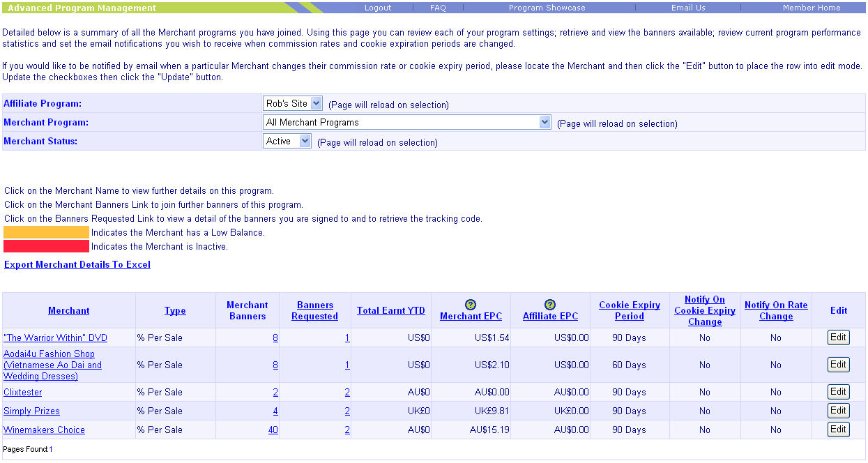Open the Affiliate Program dropdown showing Rob's Site
The image size is (868, 463).
(293, 103)
